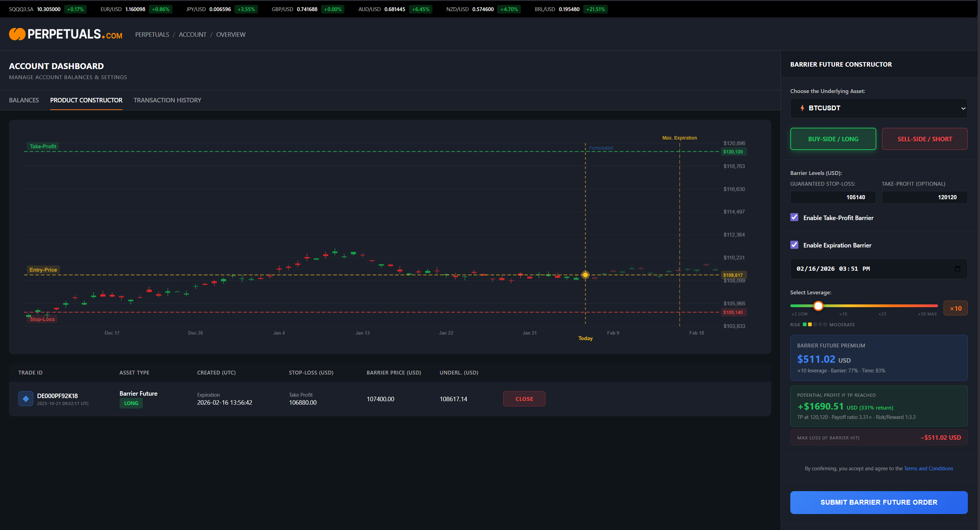Click the leverage slider handle
The width and height of the screenshot is (980, 530).
pos(818,306)
